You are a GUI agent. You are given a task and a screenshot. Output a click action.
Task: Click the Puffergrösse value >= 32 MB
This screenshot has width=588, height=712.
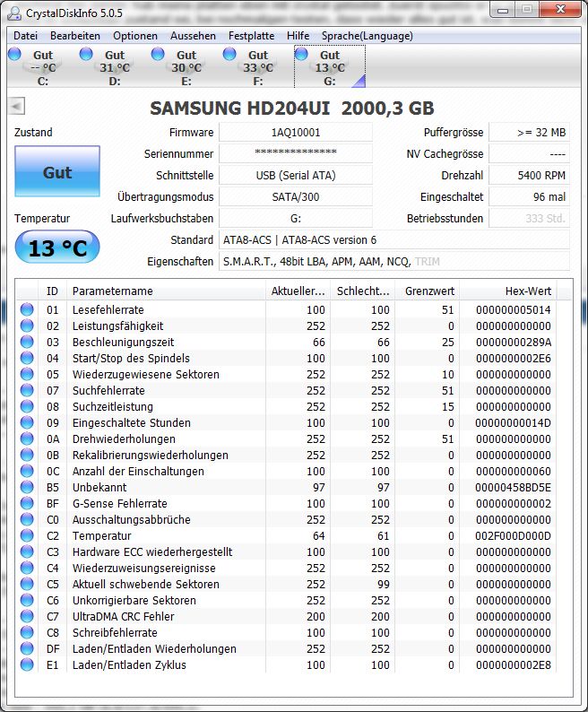(529, 133)
